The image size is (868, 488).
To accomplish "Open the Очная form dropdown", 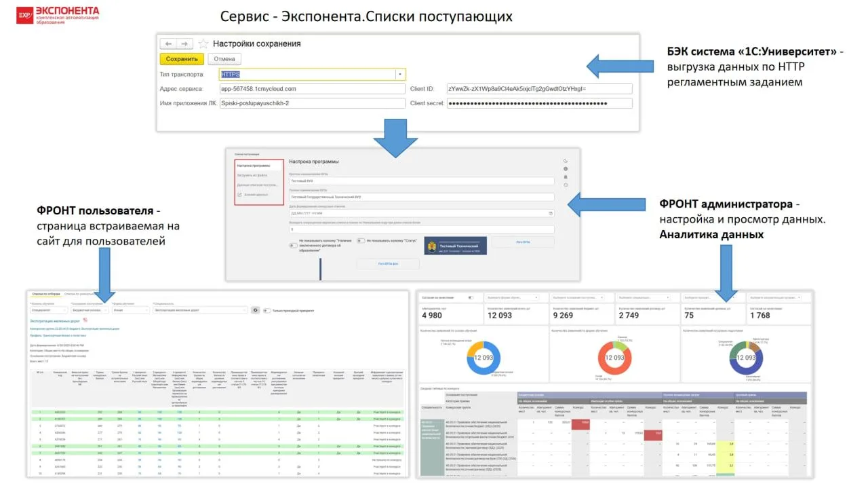I will point(131,310).
